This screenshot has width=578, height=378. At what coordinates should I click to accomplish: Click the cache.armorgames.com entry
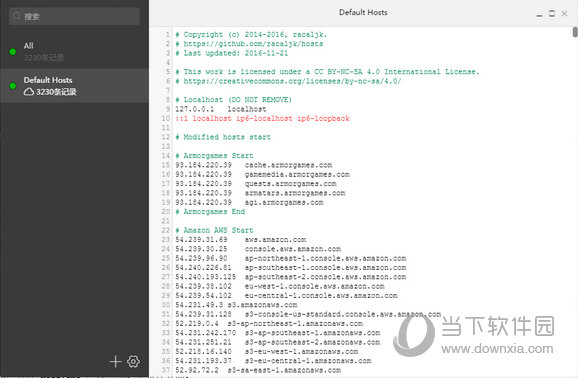[254, 165]
